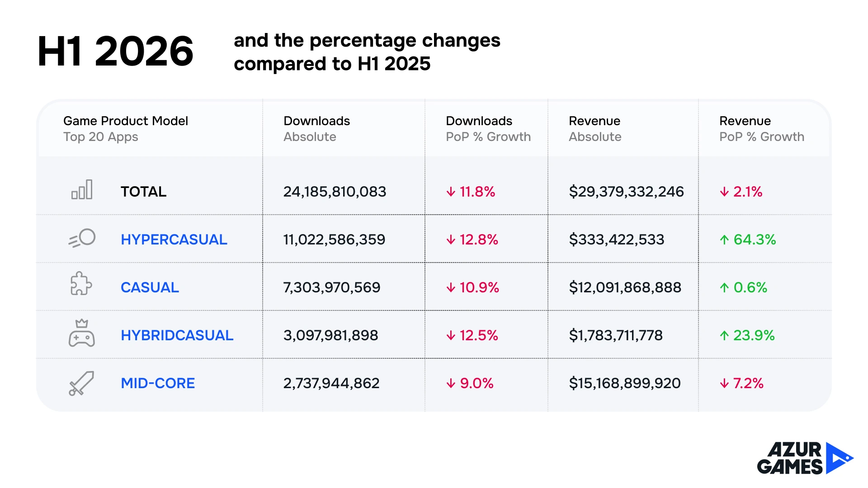Click the crowned gamepad Hybridcasual icon
Viewport: 868px width, 488px height.
pos(82,333)
